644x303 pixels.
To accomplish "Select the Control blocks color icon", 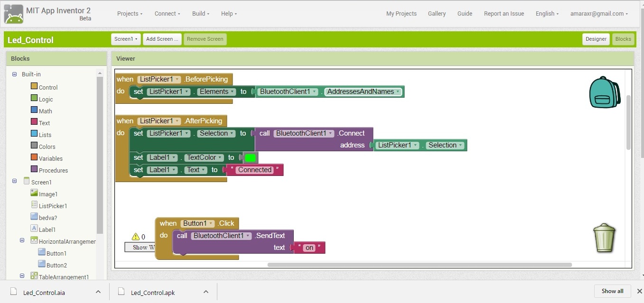I will pyautogui.click(x=34, y=86).
